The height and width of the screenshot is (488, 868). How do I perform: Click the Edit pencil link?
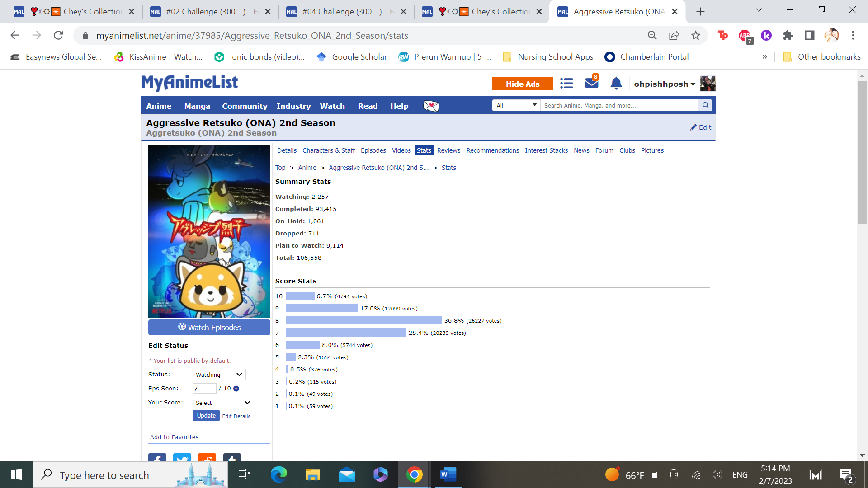pyautogui.click(x=700, y=127)
